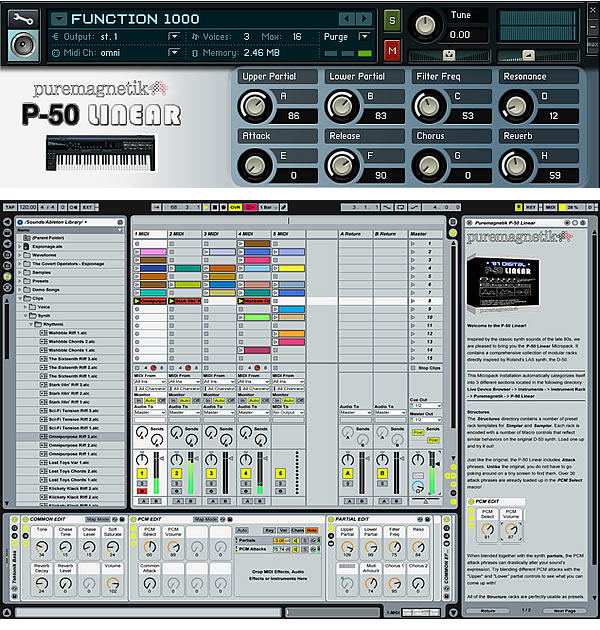Open track 1 MIDI From dropdown
This screenshot has width=600, height=630.
tap(149, 381)
